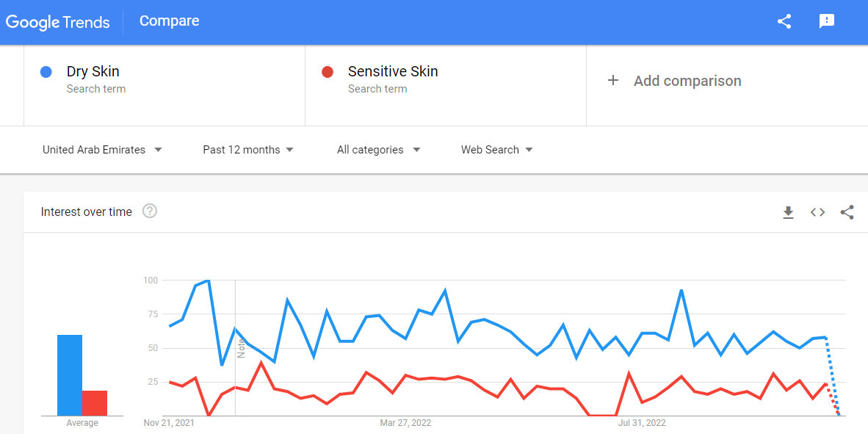868x434 pixels.
Task: Click the blue Average bar
Action: tap(70, 375)
